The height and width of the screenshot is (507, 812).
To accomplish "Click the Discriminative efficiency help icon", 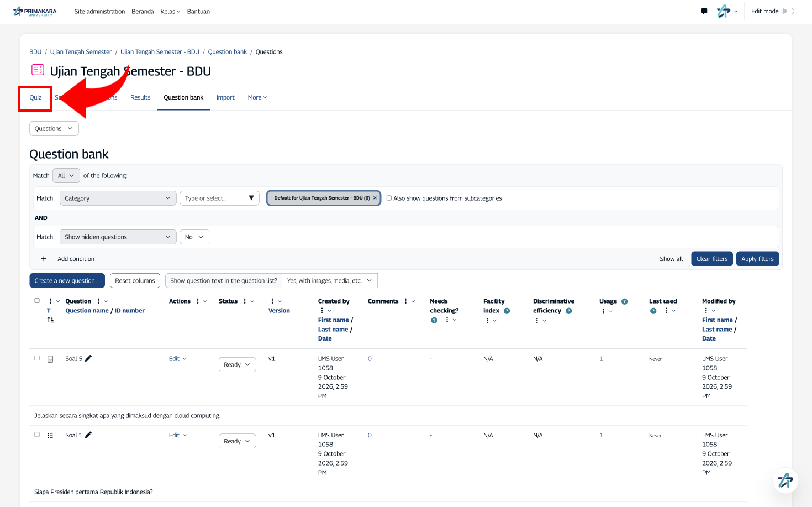I will click(x=568, y=311).
